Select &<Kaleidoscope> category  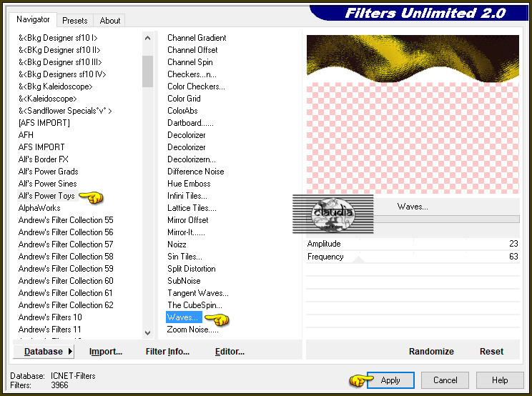click(47, 99)
